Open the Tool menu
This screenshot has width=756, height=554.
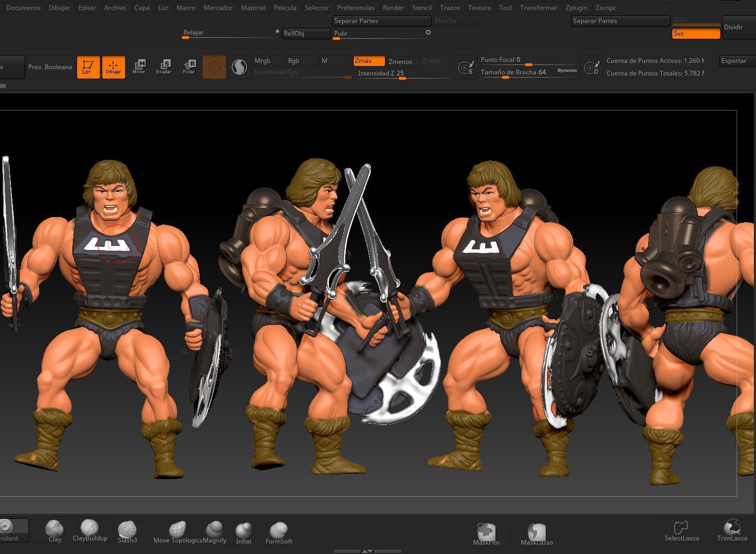point(506,8)
